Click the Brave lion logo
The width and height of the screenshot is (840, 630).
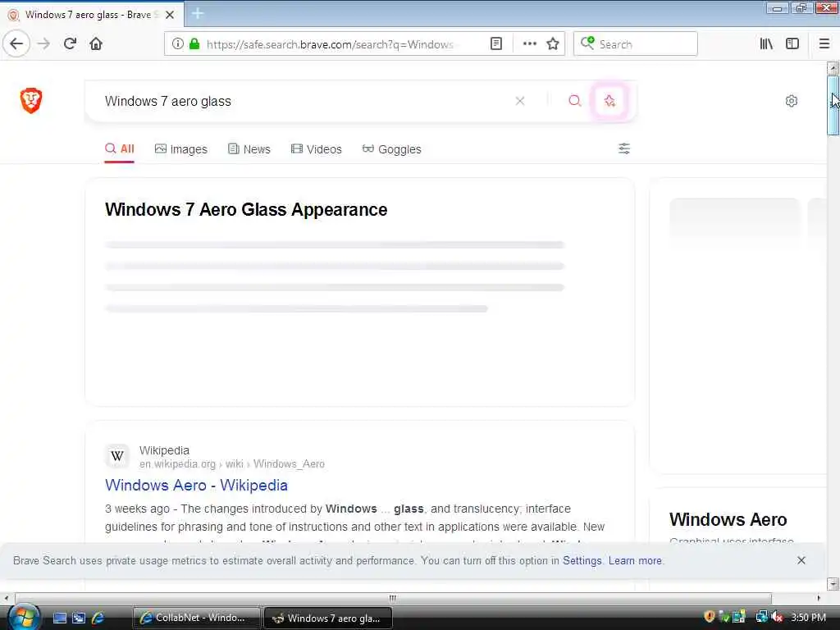point(31,100)
